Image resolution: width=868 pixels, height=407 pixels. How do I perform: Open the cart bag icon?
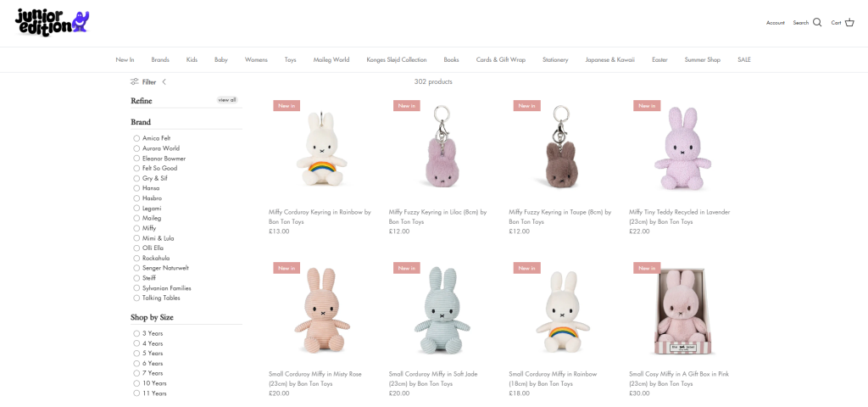click(849, 23)
